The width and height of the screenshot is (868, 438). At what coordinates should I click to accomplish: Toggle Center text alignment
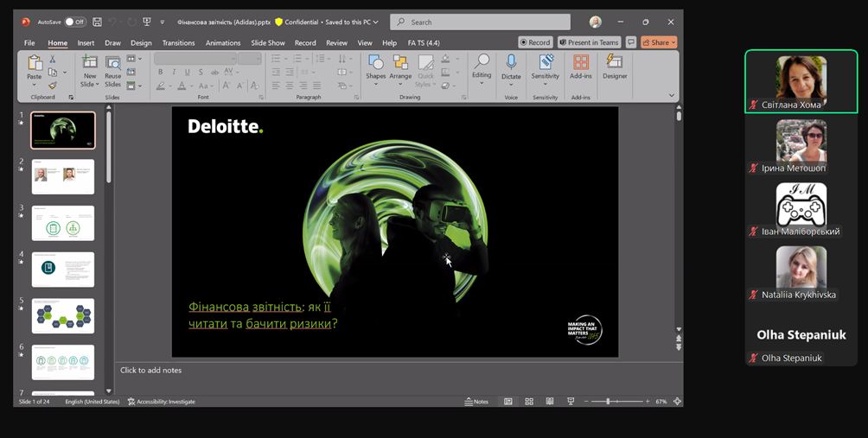290,86
